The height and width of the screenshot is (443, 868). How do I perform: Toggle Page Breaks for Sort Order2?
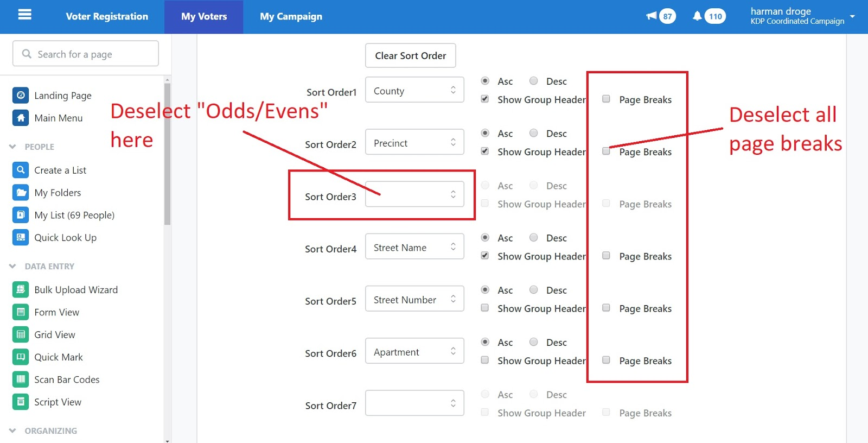point(606,151)
